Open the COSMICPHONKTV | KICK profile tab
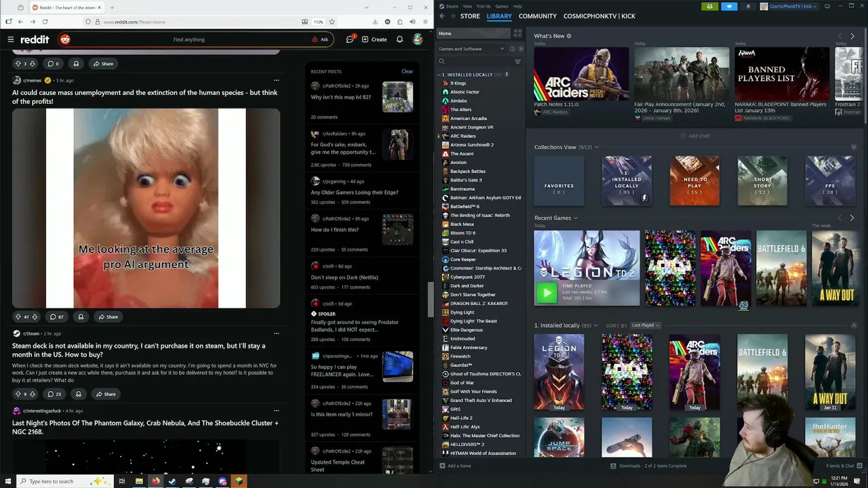868x488 pixels. [x=599, y=16]
